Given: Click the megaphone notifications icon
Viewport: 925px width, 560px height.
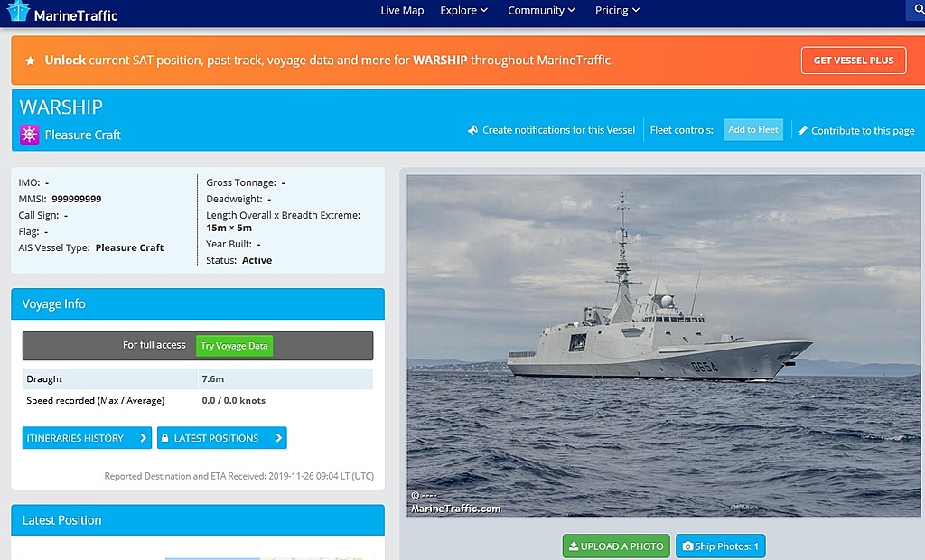Looking at the screenshot, I should (472, 130).
